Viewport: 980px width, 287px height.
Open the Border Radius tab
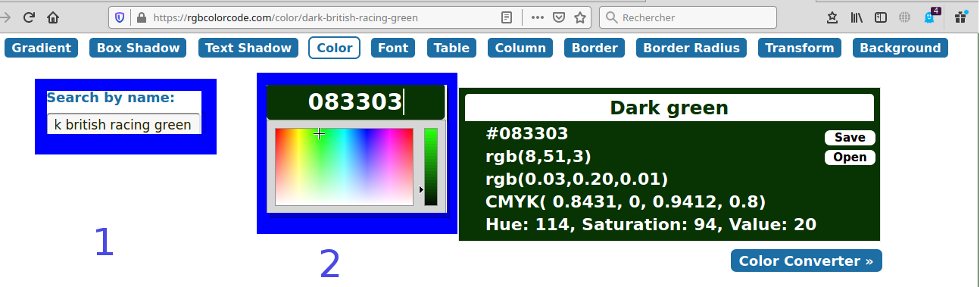click(x=691, y=48)
